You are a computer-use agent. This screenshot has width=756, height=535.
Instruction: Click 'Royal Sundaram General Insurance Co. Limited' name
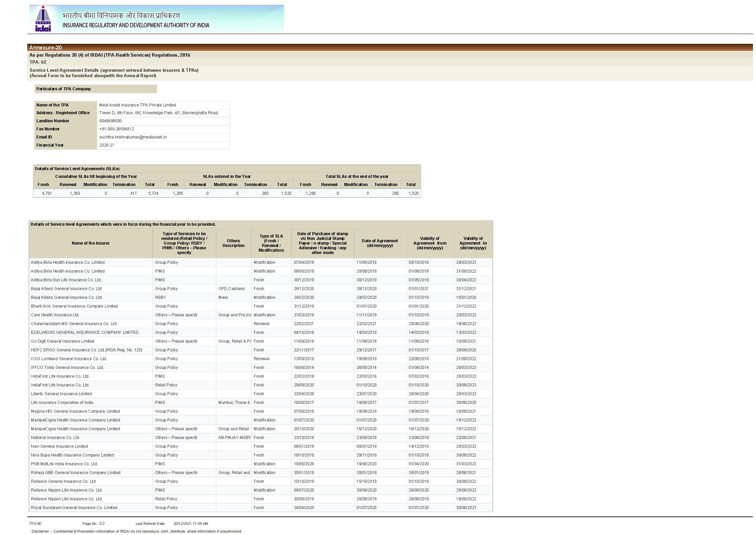(x=74, y=508)
